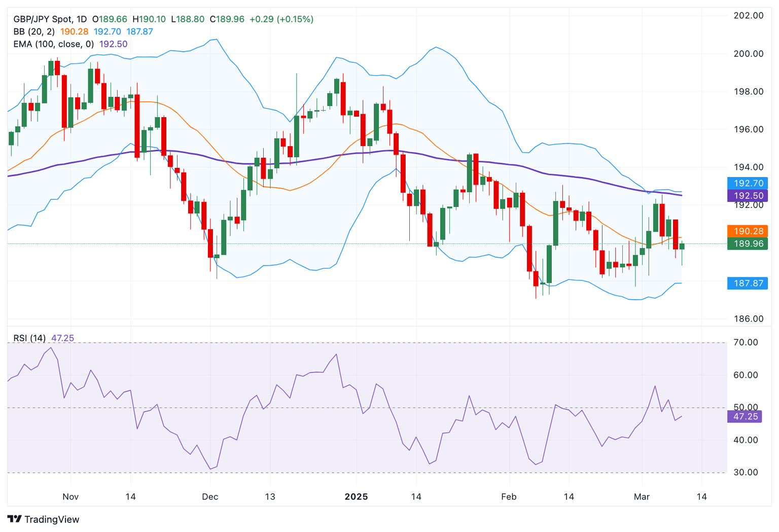Click the RSI (14) indicator label

coord(29,338)
